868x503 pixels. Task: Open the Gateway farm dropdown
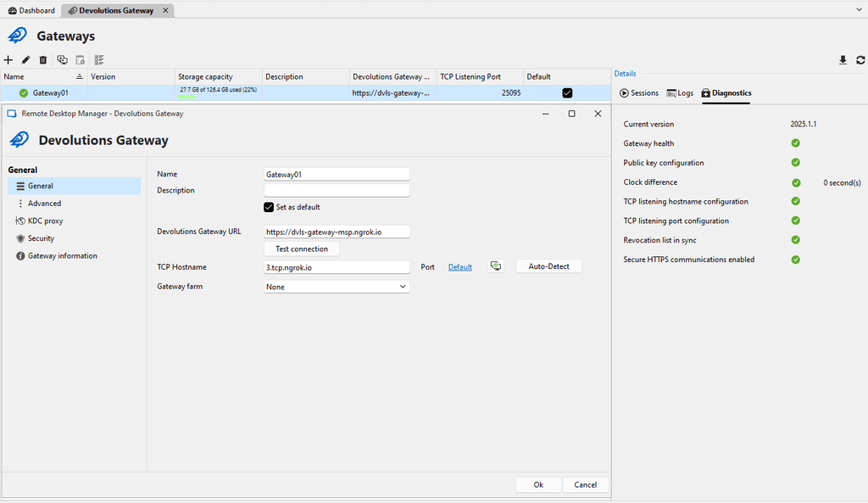coord(337,287)
